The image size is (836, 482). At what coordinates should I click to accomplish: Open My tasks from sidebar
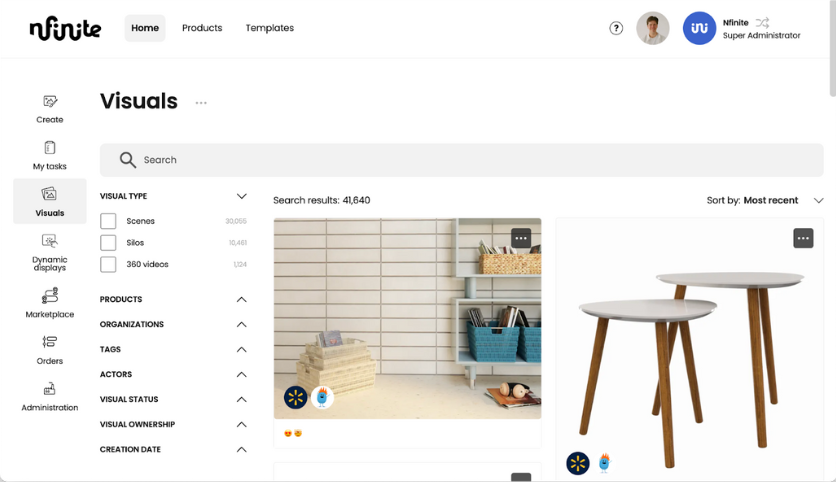pos(50,155)
